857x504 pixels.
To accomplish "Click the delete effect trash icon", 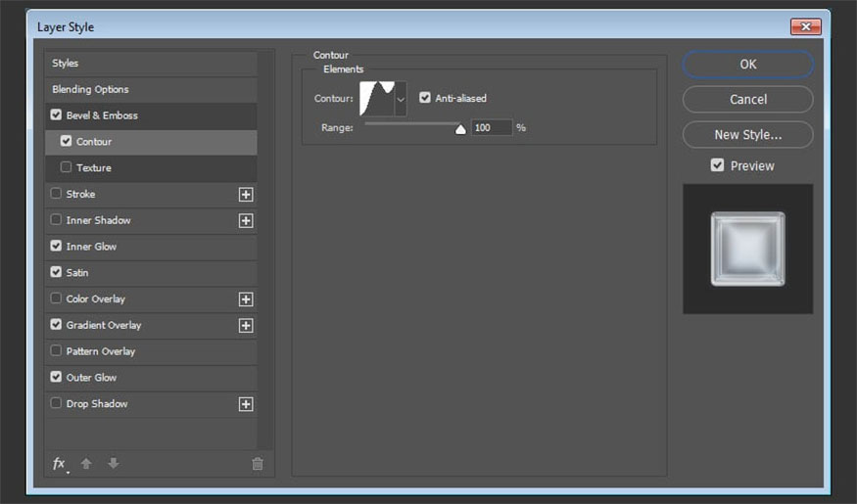I will tap(258, 464).
